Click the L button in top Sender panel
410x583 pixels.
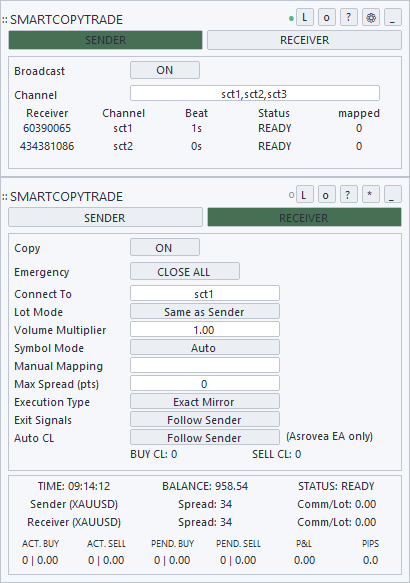(x=305, y=17)
